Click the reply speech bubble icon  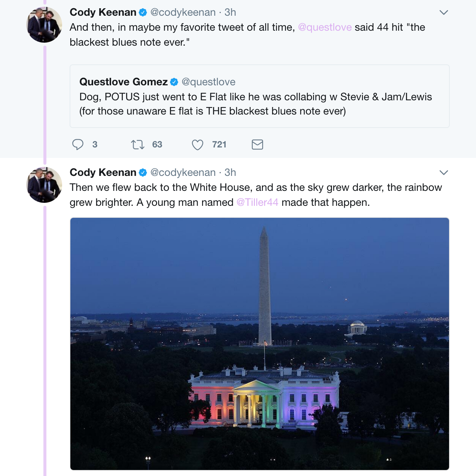pyautogui.click(x=78, y=144)
